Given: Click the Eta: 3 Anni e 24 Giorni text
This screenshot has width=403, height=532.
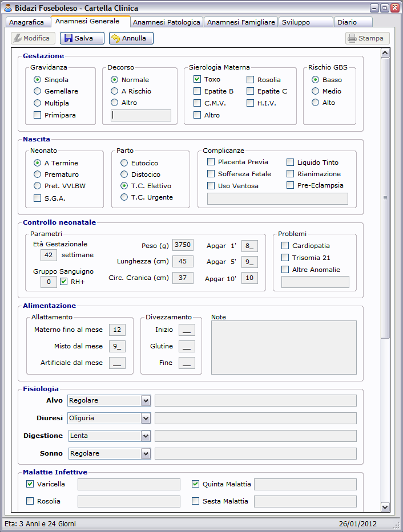Looking at the screenshot, I should click(x=40, y=523).
